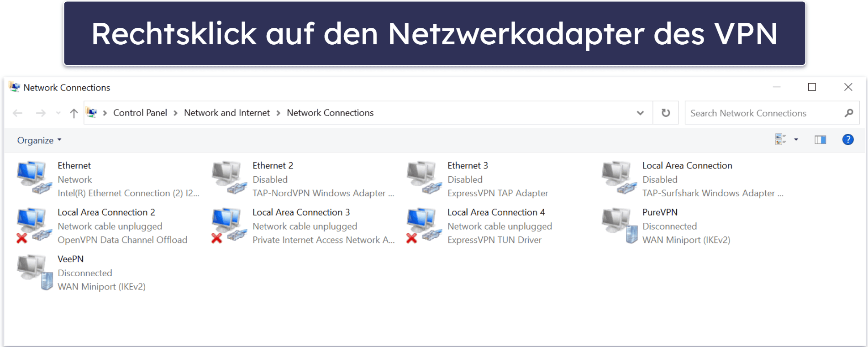Click the search magnifier icon

pyautogui.click(x=849, y=113)
